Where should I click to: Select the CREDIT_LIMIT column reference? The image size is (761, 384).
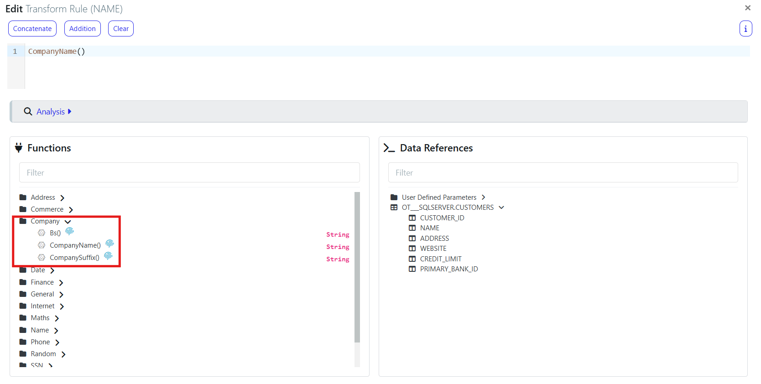point(441,259)
